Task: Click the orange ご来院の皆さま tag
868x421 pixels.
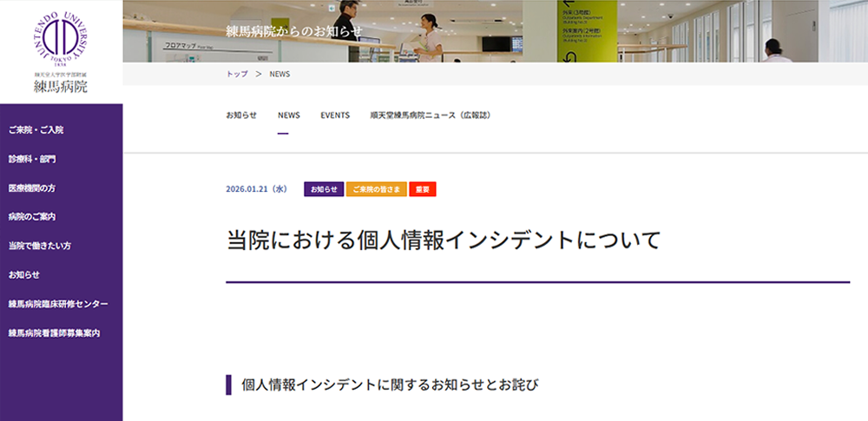Action: pyautogui.click(x=376, y=189)
